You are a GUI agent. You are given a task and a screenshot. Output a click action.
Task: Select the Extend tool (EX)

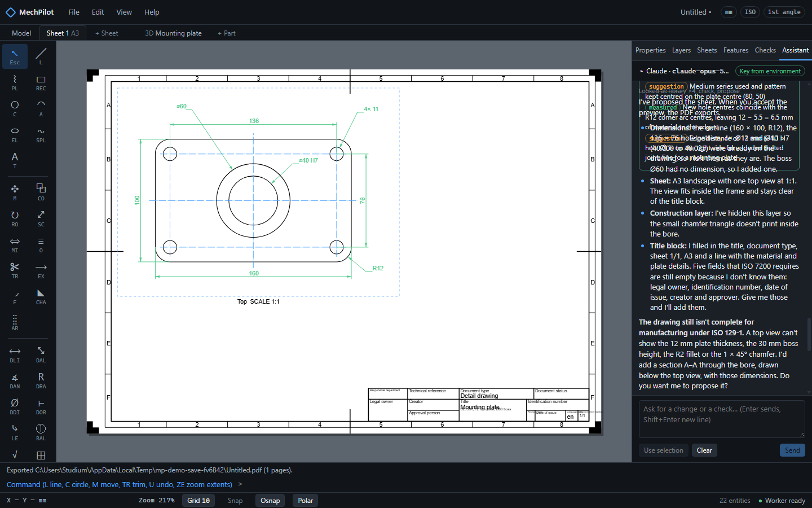(x=41, y=270)
